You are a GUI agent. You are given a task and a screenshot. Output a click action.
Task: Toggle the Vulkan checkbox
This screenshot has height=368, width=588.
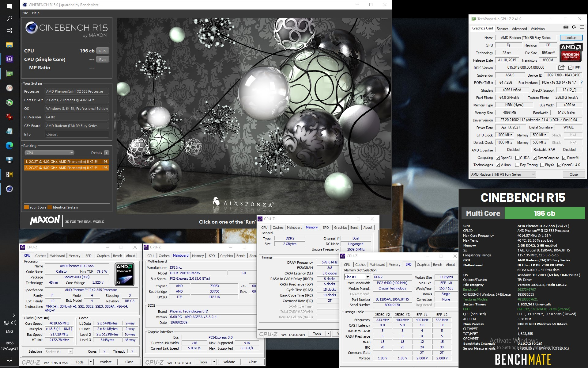click(498, 165)
